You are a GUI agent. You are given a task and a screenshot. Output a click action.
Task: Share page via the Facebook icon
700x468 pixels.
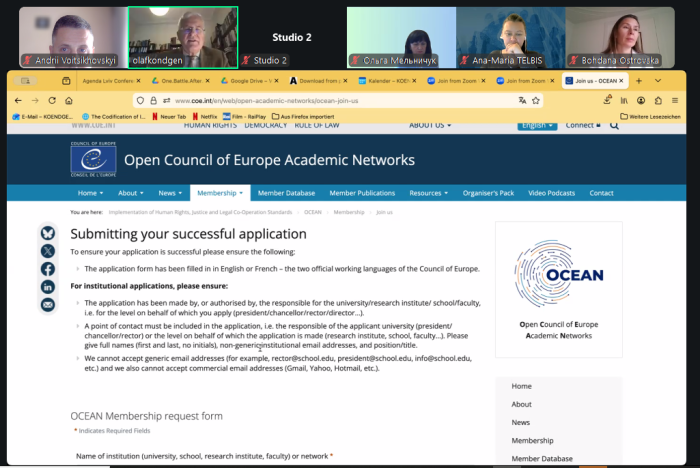tap(48, 269)
